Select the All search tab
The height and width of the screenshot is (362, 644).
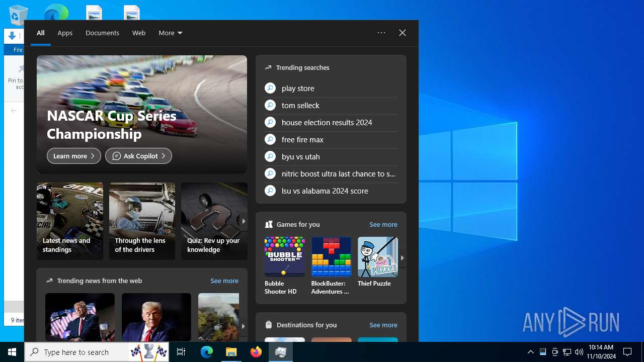41,33
